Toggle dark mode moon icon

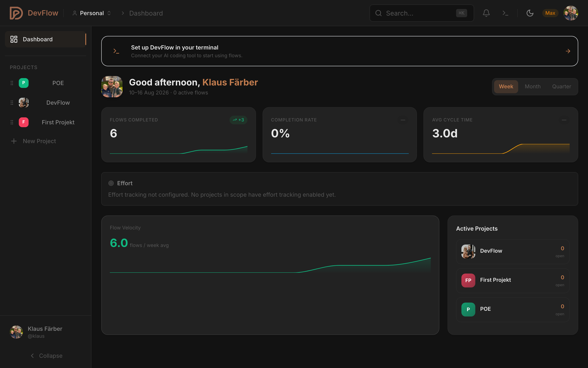(530, 13)
